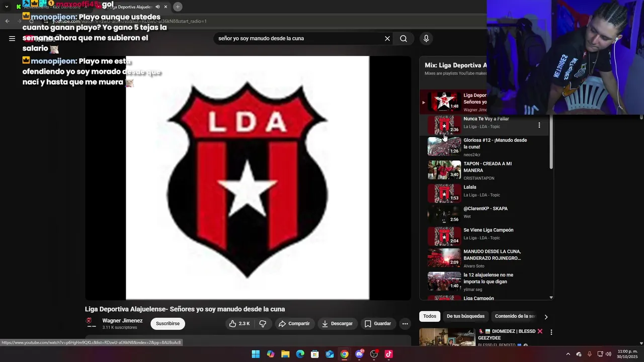Subscribe to Wagner Jimenez with Suscribirse

tap(168, 324)
